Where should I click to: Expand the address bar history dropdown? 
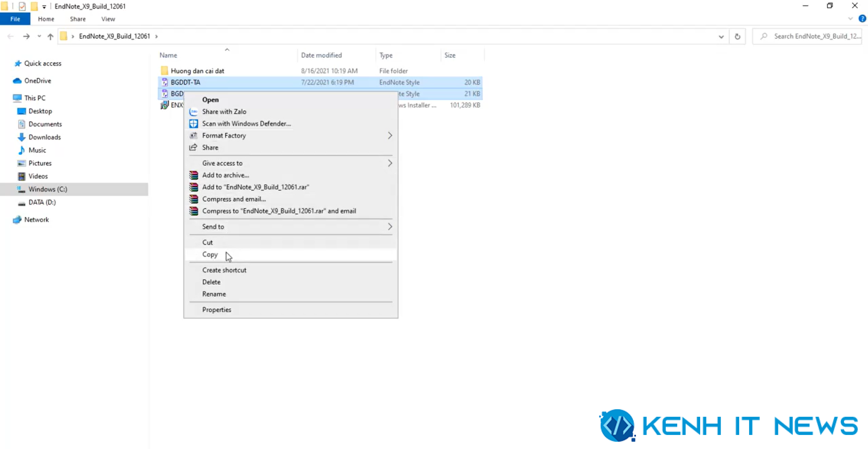pyautogui.click(x=721, y=37)
